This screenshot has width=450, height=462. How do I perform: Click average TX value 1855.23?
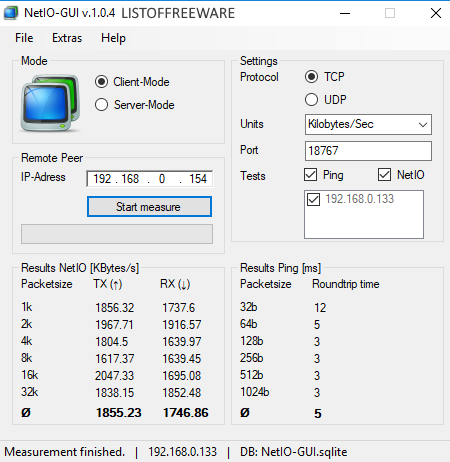[x=119, y=413]
